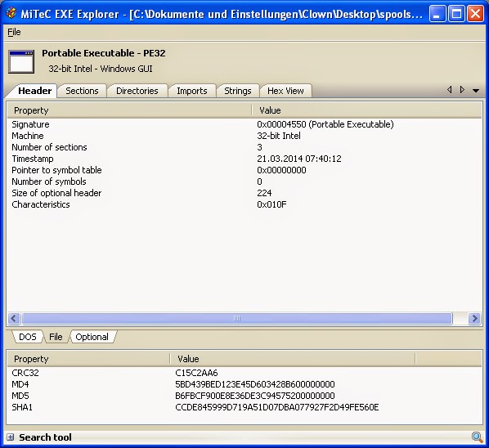Viewport: 489px width, 448px height.
Task: Select the CRC32 row
Action: [x=244, y=373]
